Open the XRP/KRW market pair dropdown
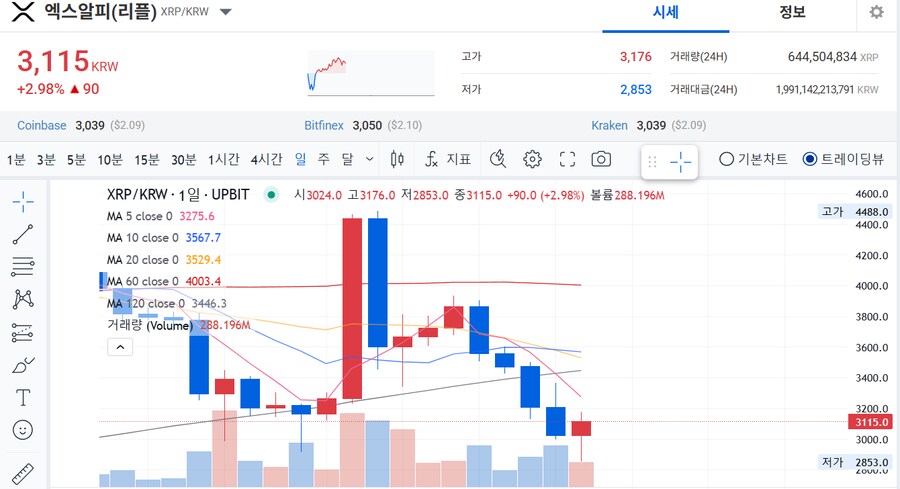The width and height of the screenshot is (900, 489). (226, 13)
